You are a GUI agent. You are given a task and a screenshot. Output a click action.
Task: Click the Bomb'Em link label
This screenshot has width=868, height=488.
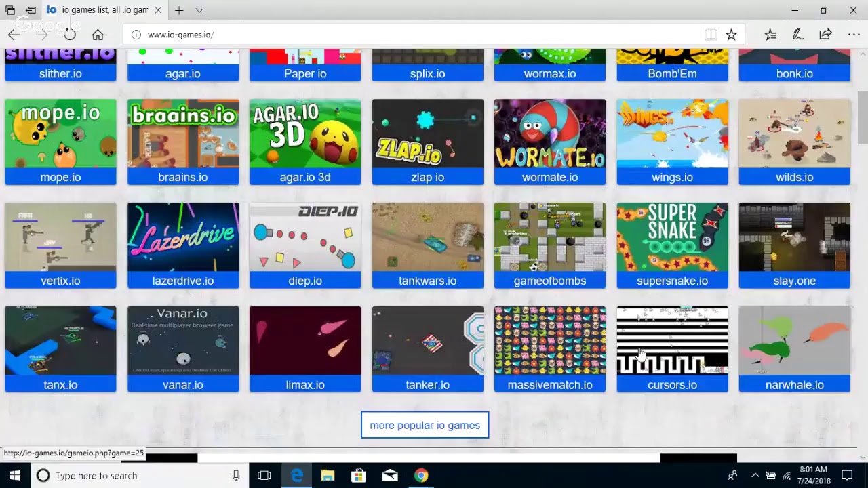pyautogui.click(x=673, y=73)
